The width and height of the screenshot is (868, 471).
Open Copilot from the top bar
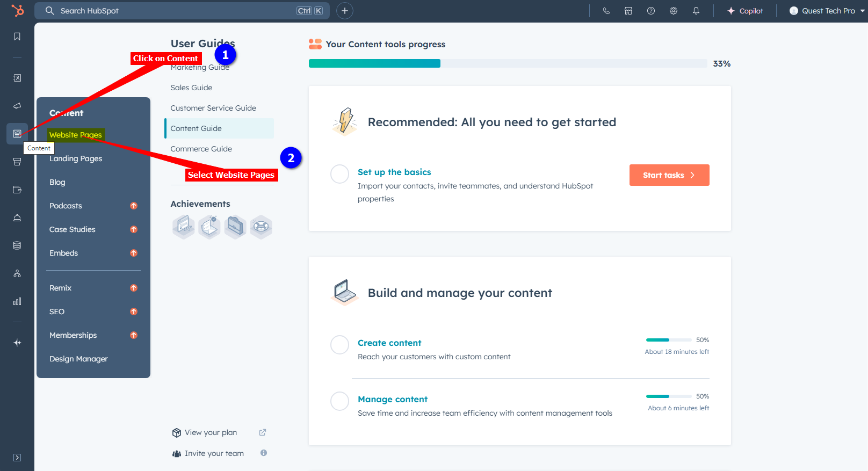(745, 11)
